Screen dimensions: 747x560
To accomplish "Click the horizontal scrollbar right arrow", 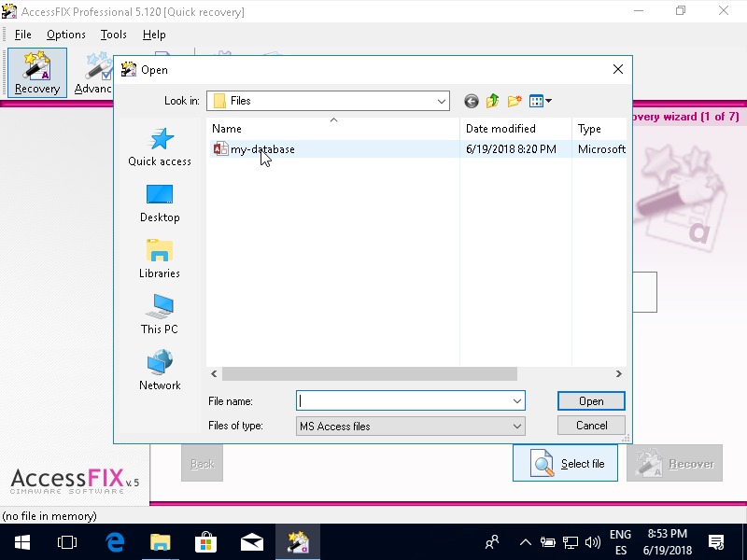I will pyautogui.click(x=618, y=373).
